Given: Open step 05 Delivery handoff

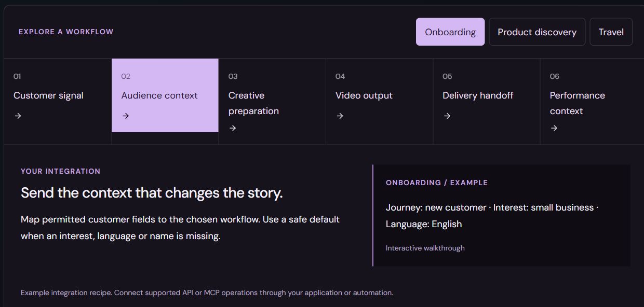Looking at the screenshot, I should 487,101.
